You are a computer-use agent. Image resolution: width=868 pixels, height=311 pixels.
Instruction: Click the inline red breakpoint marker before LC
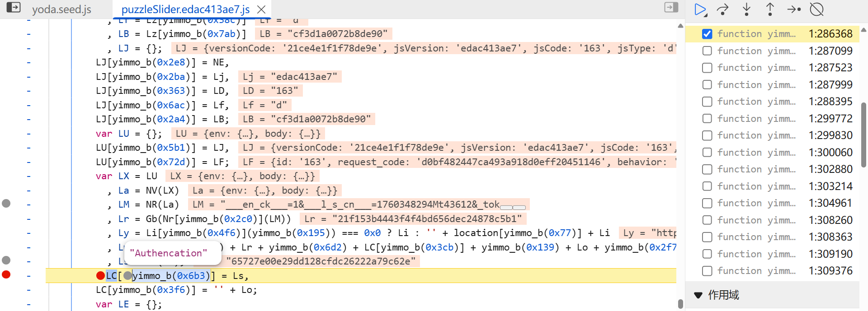[x=100, y=275]
